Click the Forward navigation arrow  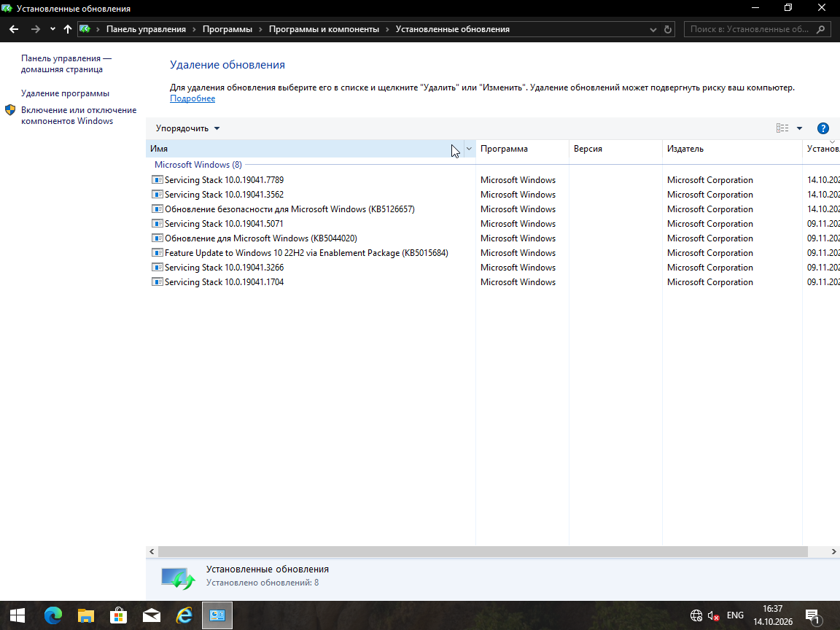[35, 29]
